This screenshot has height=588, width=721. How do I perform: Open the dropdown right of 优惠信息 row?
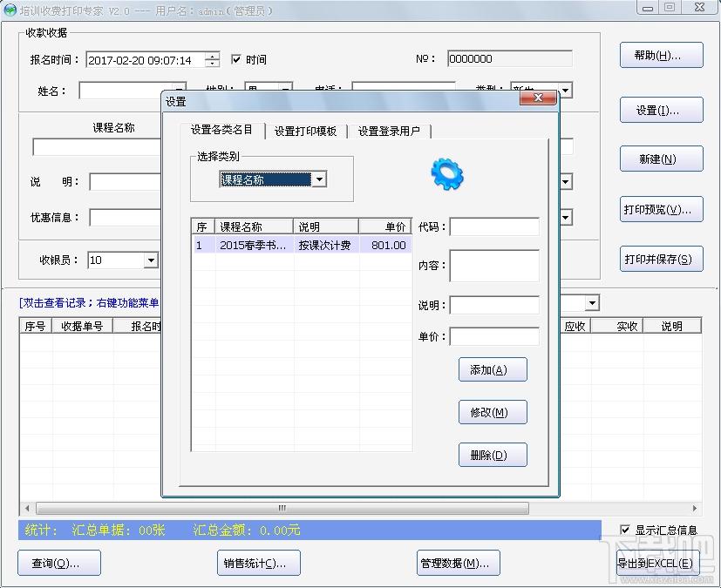click(x=566, y=217)
